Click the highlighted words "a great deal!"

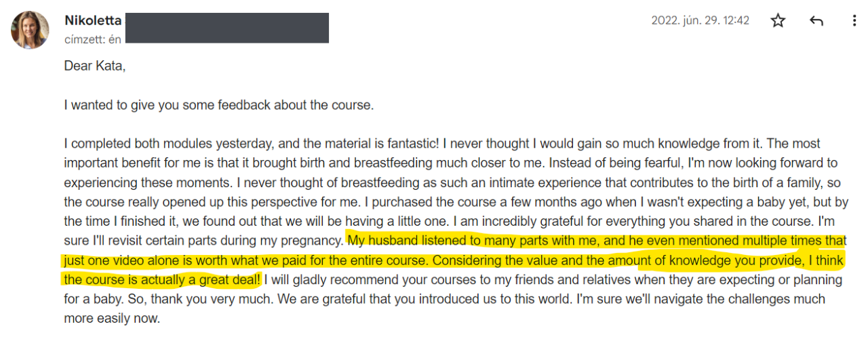(225, 279)
